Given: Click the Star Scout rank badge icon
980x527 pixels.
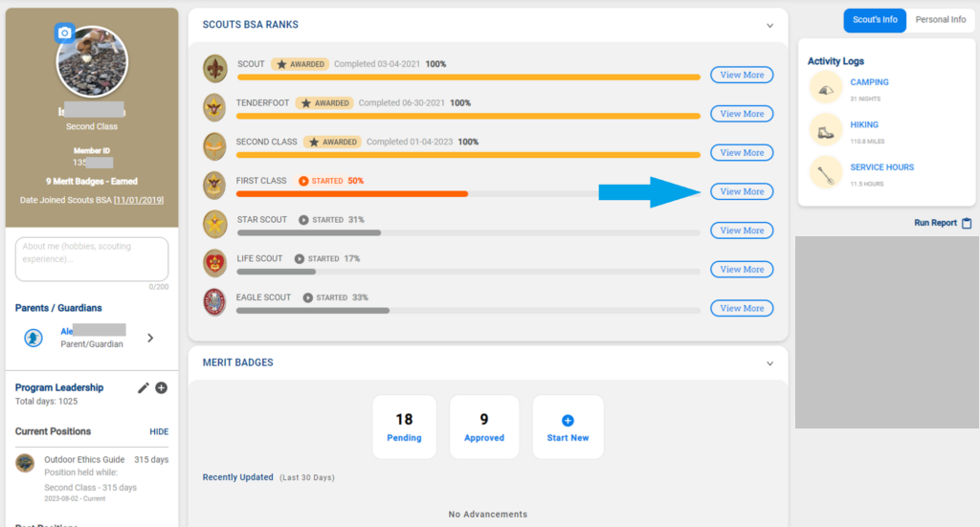Looking at the screenshot, I should click(215, 224).
